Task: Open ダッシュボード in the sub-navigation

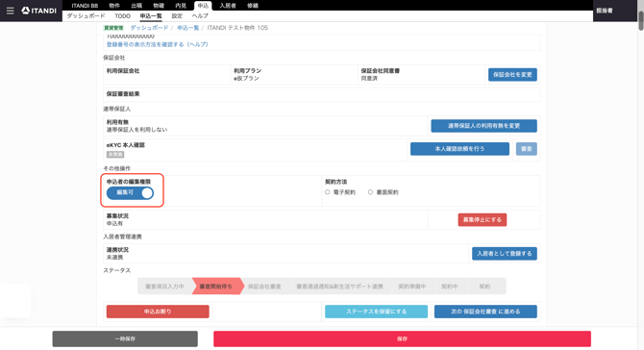Action: pos(86,16)
